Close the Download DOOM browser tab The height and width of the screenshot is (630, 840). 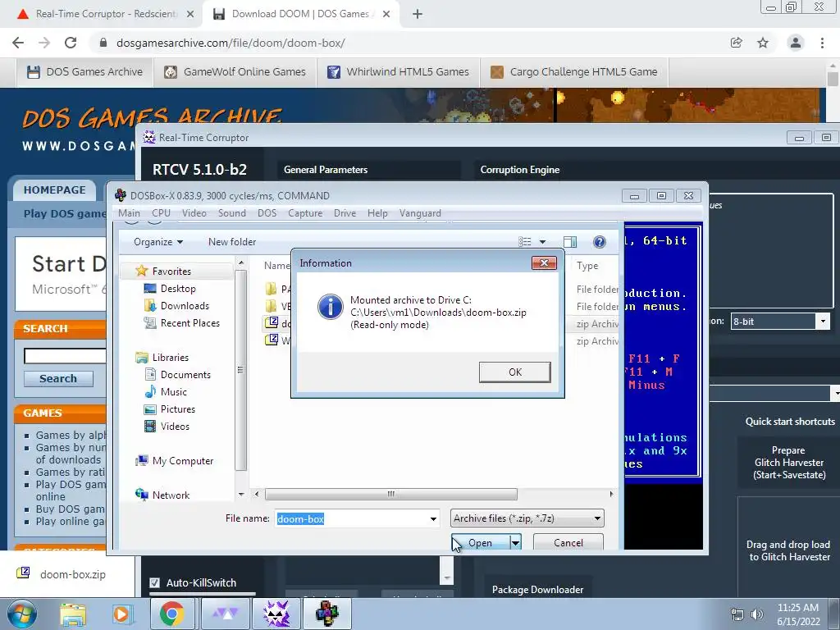coord(386,14)
